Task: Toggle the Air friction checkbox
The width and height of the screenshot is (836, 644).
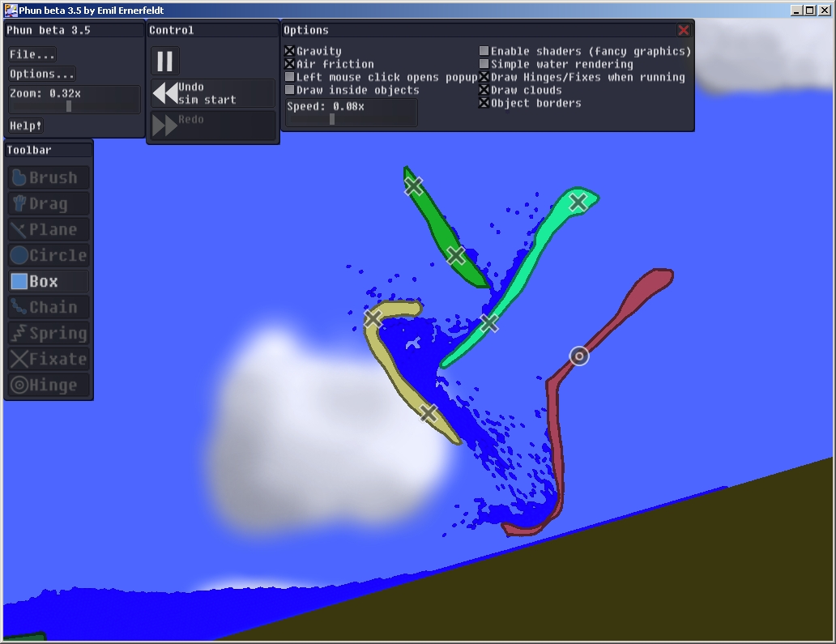Action: click(290, 64)
